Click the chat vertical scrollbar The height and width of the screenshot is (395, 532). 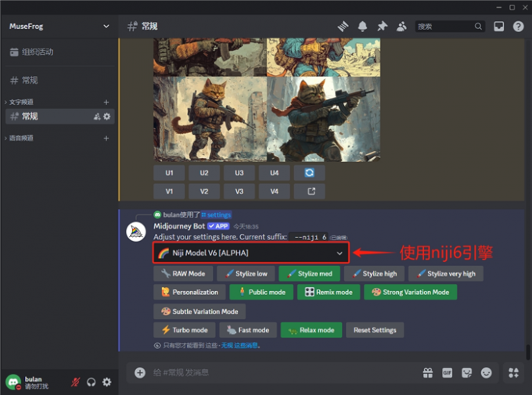(528, 352)
